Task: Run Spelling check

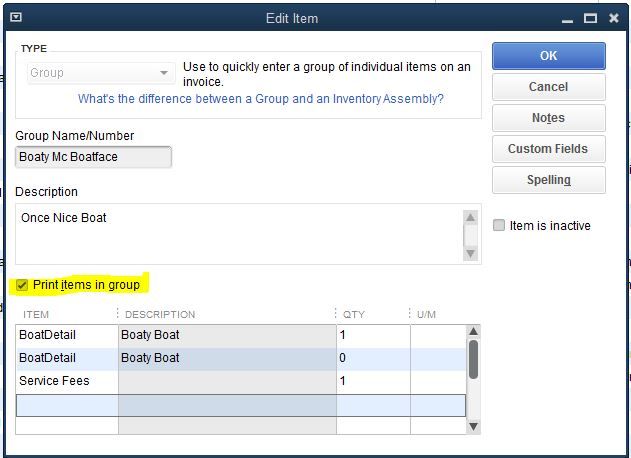Action: pos(548,180)
